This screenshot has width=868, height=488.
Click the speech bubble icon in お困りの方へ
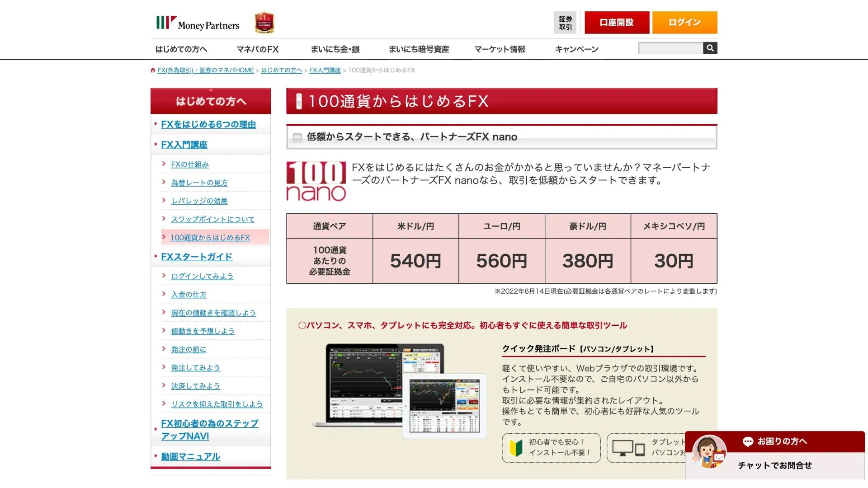[x=748, y=441]
